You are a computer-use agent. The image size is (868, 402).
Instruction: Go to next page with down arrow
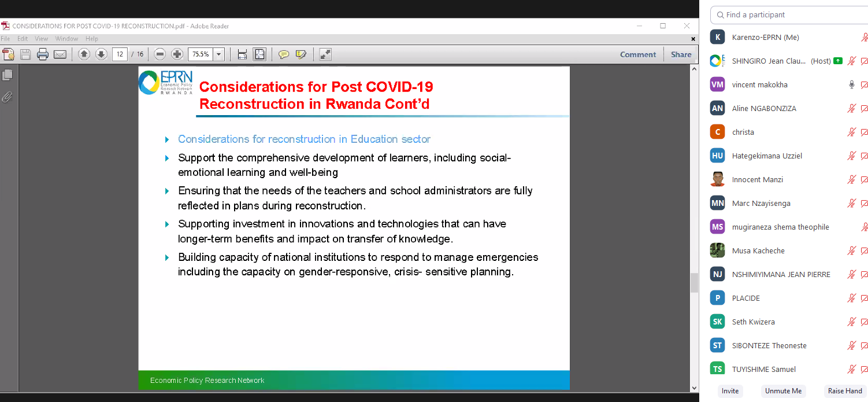[x=101, y=54]
